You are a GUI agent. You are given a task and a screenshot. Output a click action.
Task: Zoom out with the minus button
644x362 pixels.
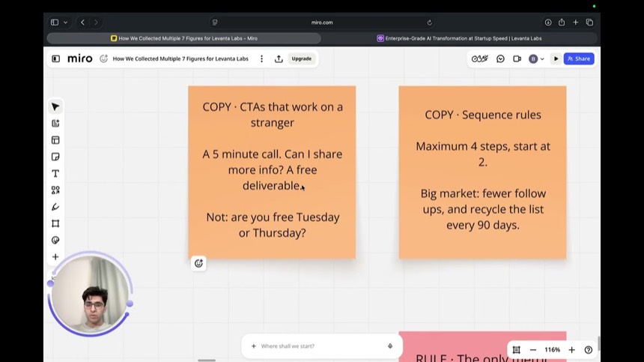tap(533, 350)
